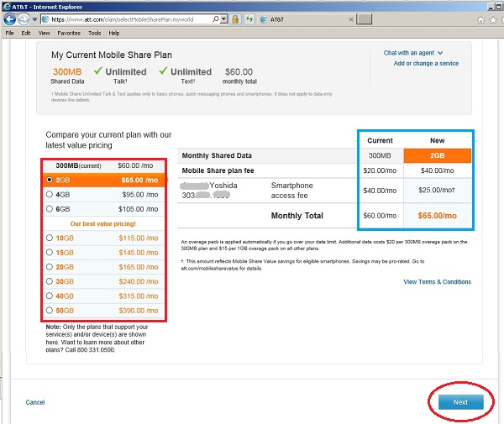Open the Help menu
The height and width of the screenshot is (424, 504).
(x=114, y=33)
